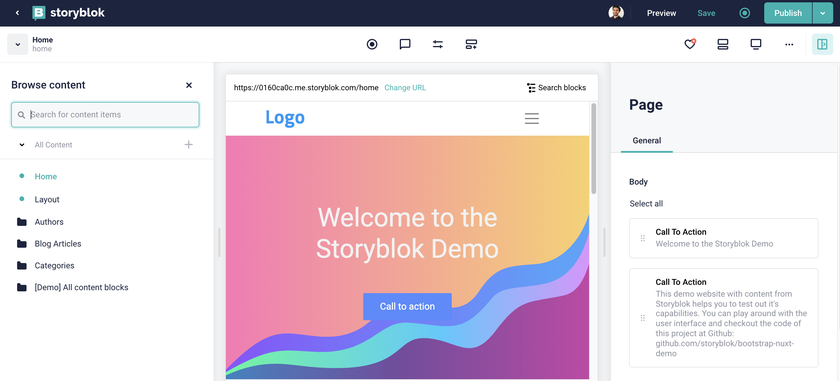Open the heart ideas icon

[x=690, y=44]
